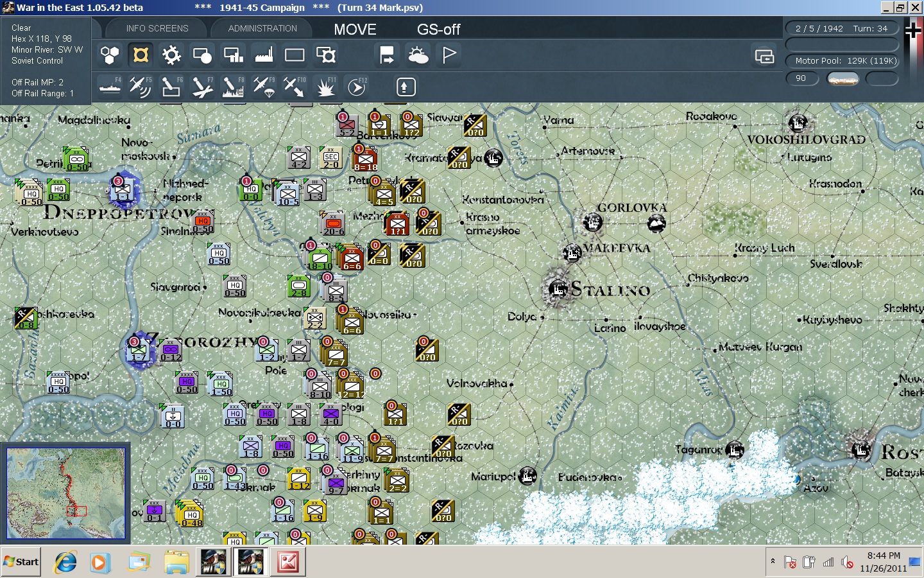Toggle the highlighted unit counters icon
Viewport: 924px width, 578px height.
coord(141,55)
